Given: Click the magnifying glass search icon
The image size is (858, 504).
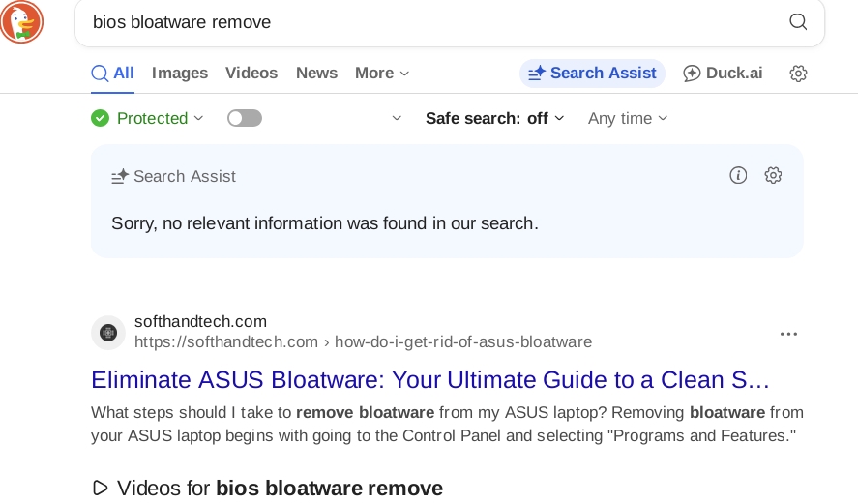Looking at the screenshot, I should click(798, 22).
